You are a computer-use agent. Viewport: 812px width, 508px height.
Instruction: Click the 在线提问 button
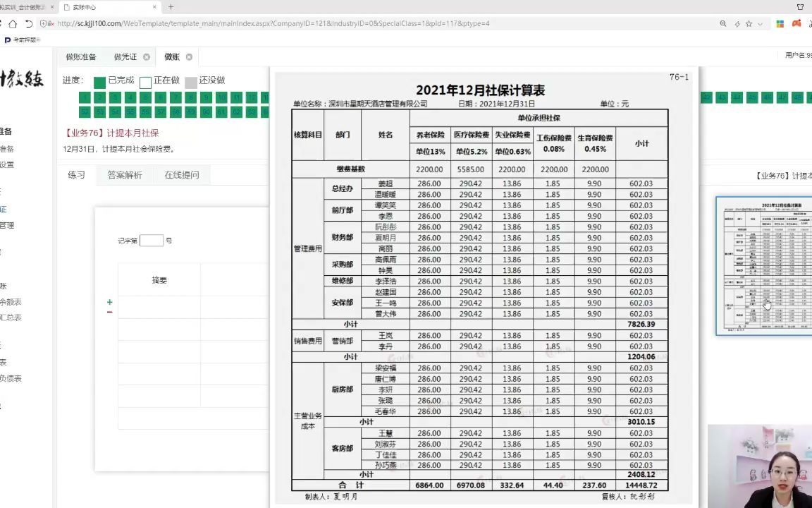pos(181,174)
